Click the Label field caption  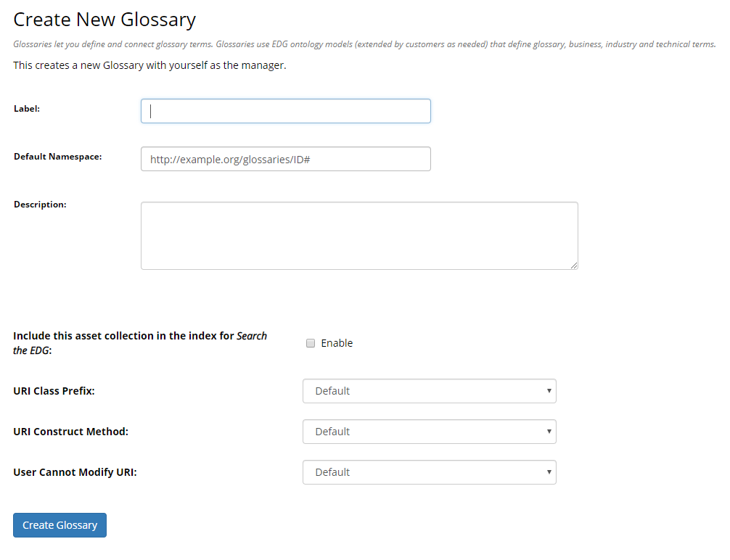tap(26, 109)
